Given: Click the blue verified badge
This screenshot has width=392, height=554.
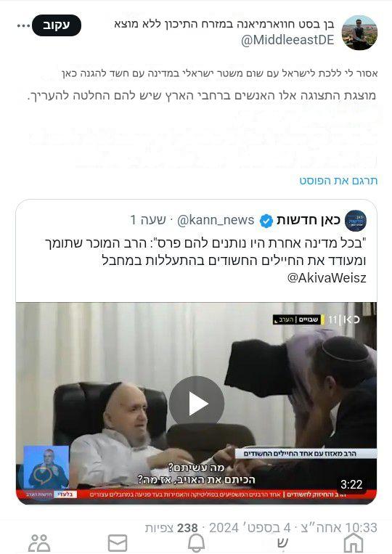Looking at the screenshot, I should point(266,221).
